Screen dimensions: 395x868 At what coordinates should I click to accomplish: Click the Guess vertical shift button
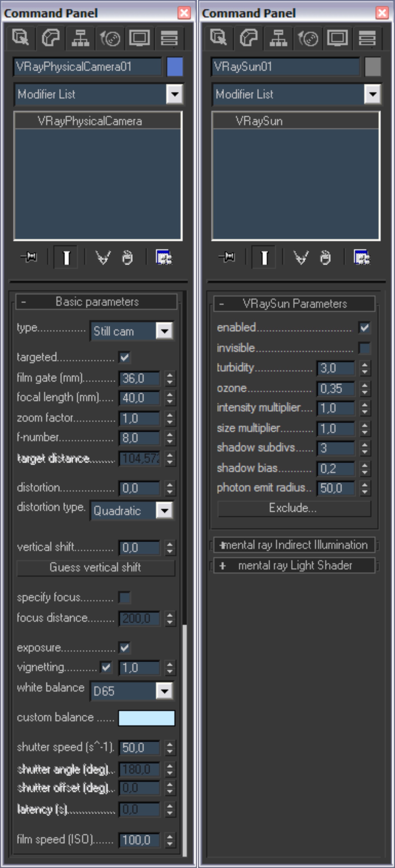point(96,568)
